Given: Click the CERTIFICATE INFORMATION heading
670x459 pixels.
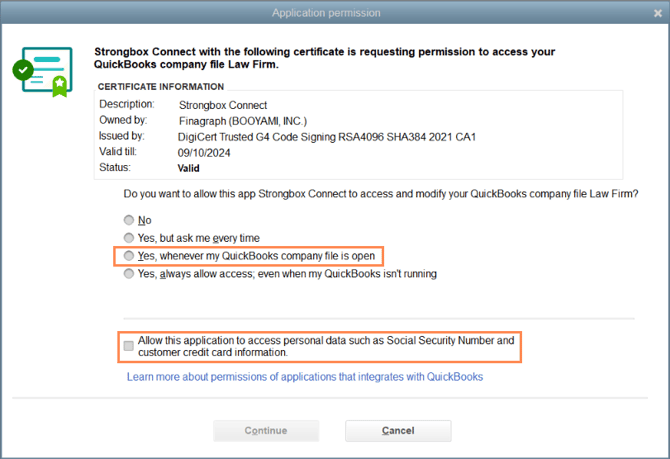Looking at the screenshot, I should tap(161, 87).
